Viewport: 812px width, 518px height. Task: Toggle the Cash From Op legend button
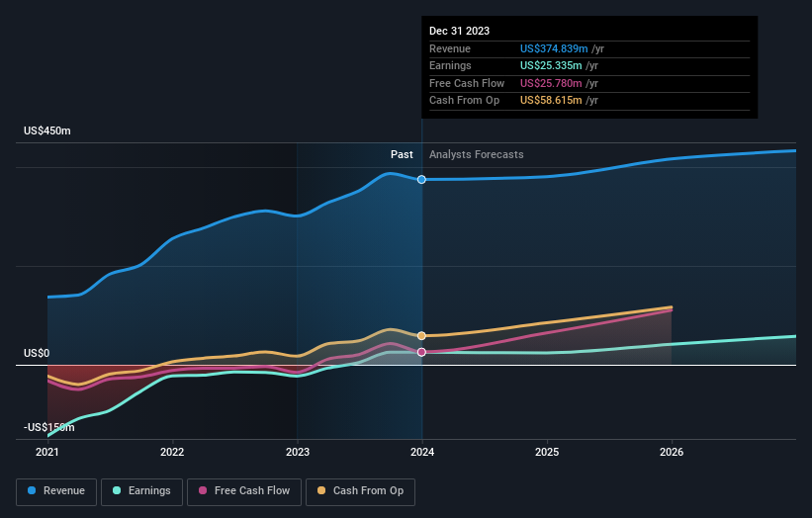[x=360, y=491]
